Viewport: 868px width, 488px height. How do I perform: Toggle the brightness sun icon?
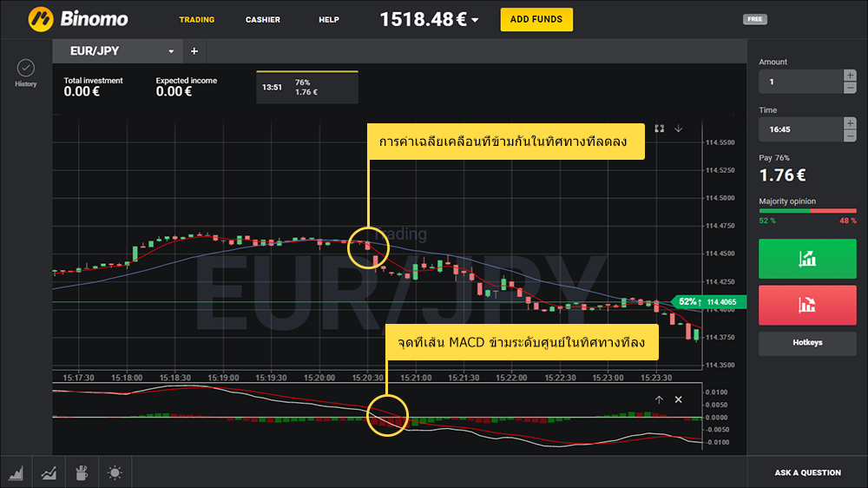click(115, 472)
